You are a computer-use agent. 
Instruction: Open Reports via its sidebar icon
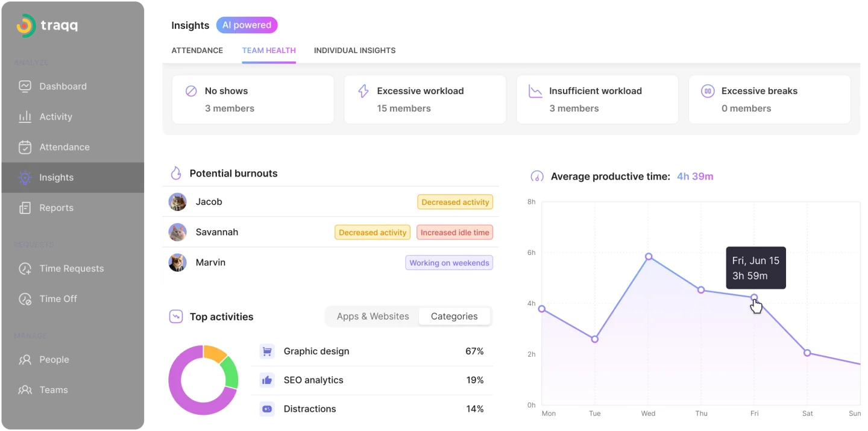[25, 208]
